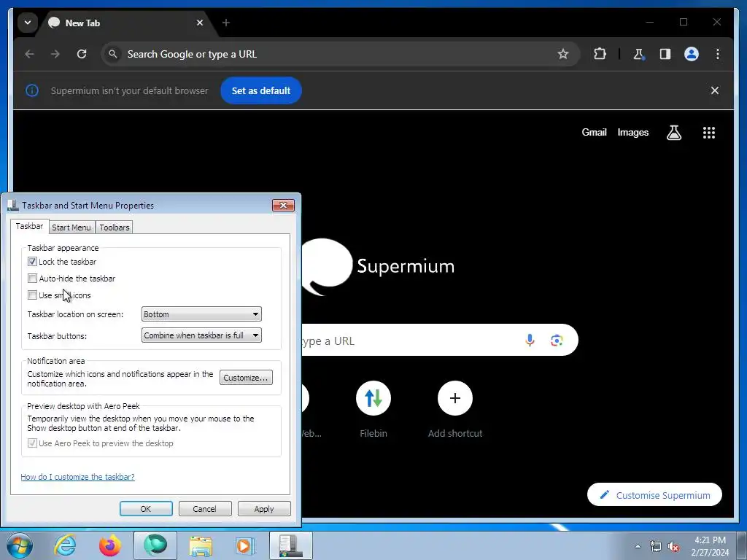Open the muted volume tray icon
The image size is (747, 560).
pyautogui.click(x=673, y=546)
